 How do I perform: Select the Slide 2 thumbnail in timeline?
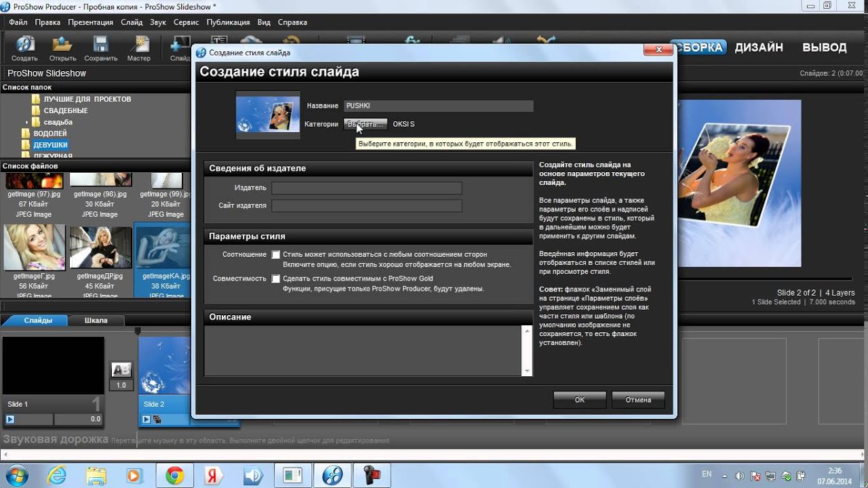(x=165, y=366)
